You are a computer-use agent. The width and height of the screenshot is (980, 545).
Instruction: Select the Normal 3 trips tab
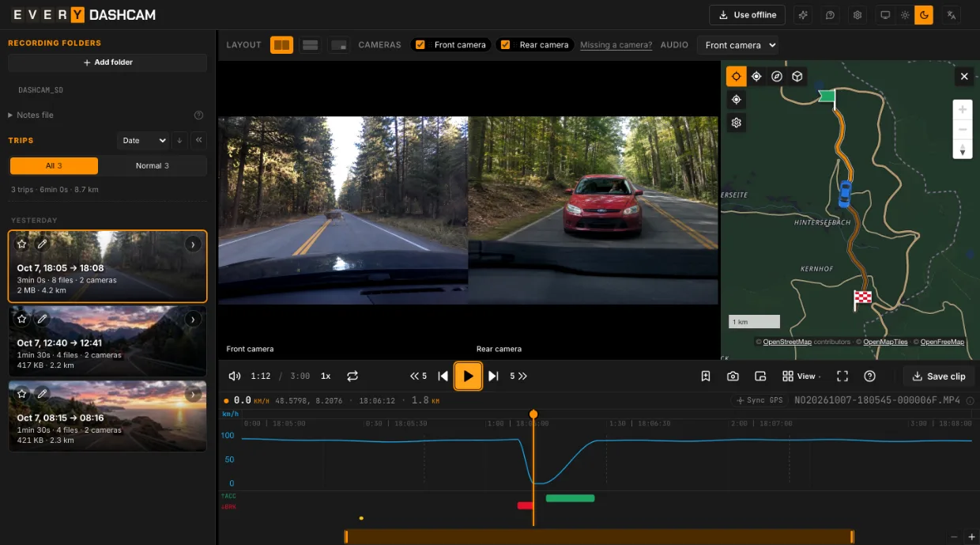[x=153, y=166]
